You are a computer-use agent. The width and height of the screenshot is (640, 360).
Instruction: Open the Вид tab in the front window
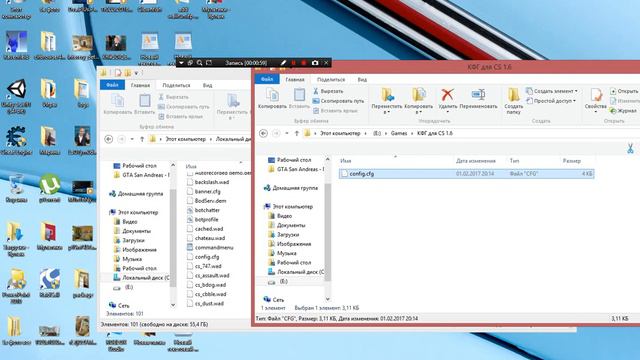362,79
